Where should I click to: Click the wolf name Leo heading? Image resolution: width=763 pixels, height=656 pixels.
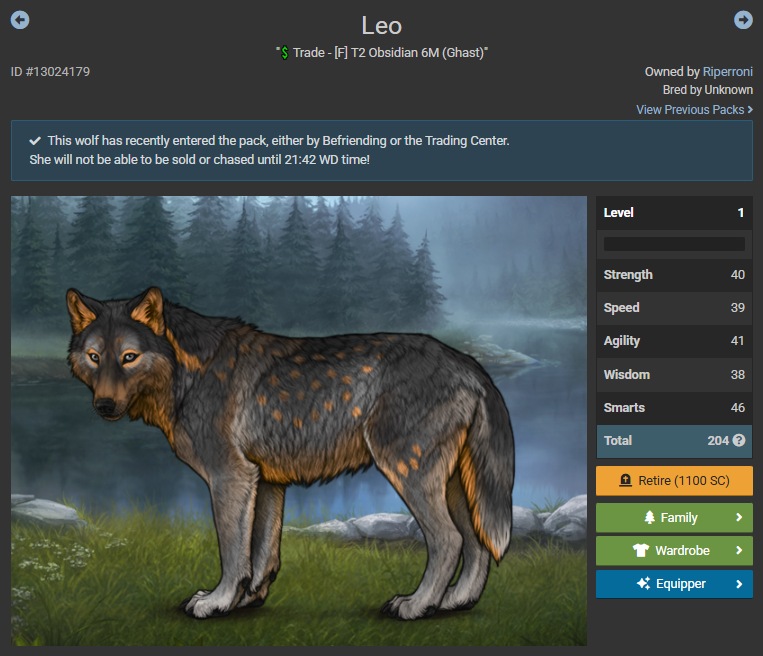(382, 25)
